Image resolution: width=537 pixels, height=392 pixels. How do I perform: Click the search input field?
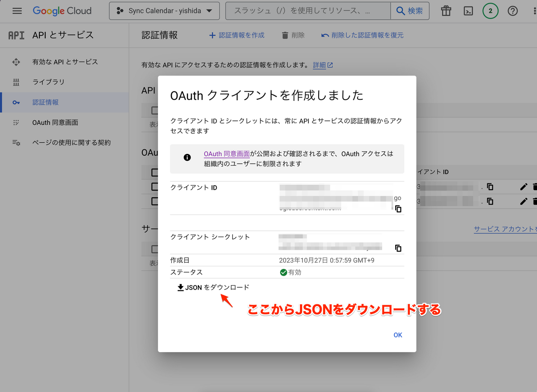[308, 11]
